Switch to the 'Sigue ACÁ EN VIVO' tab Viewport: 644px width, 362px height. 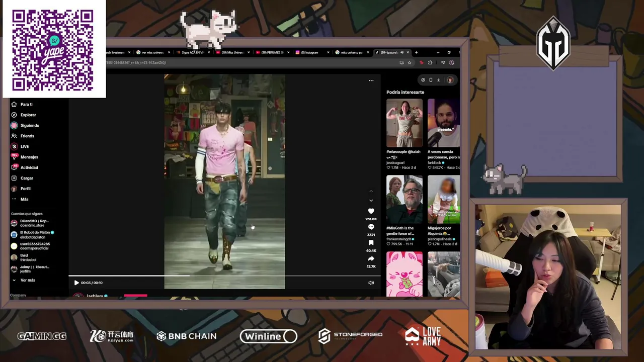click(x=192, y=52)
